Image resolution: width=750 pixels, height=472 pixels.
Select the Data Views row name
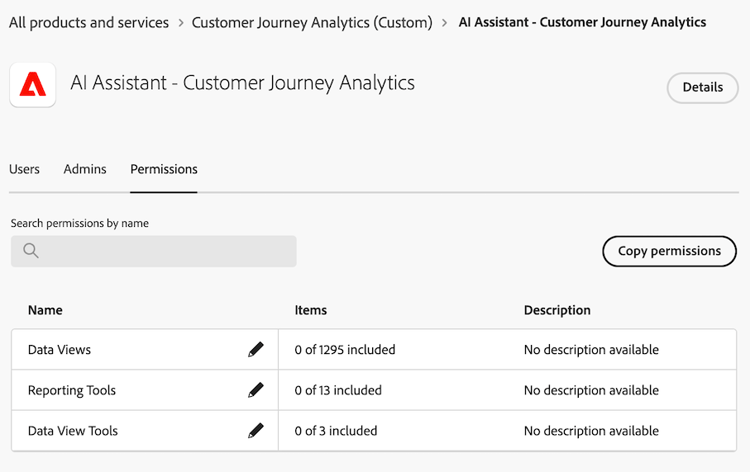(59, 350)
